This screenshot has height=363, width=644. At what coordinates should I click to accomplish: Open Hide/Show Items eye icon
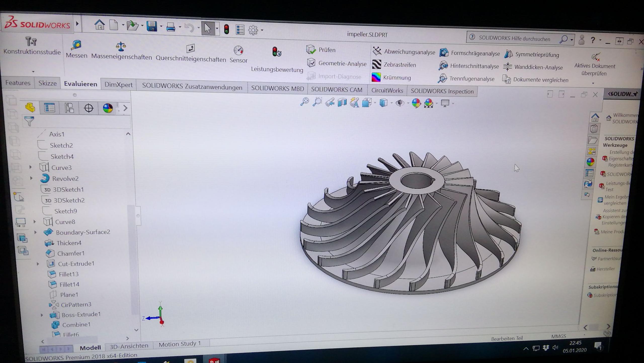[399, 103]
